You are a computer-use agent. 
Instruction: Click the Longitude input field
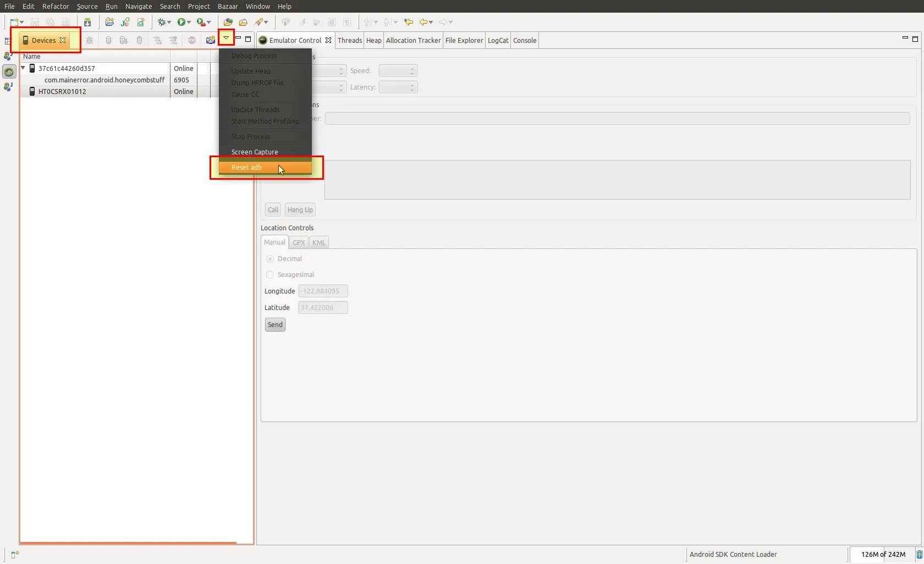tap(323, 291)
